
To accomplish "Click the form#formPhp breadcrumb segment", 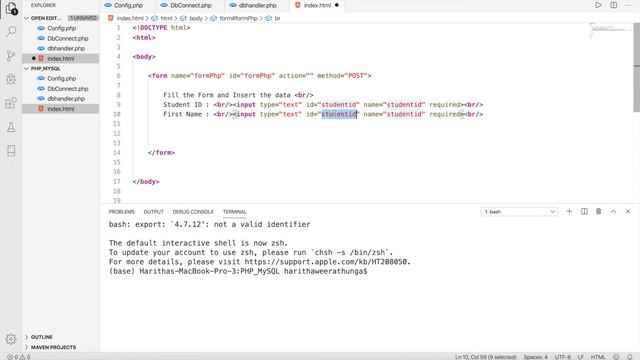I will (238, 18).
